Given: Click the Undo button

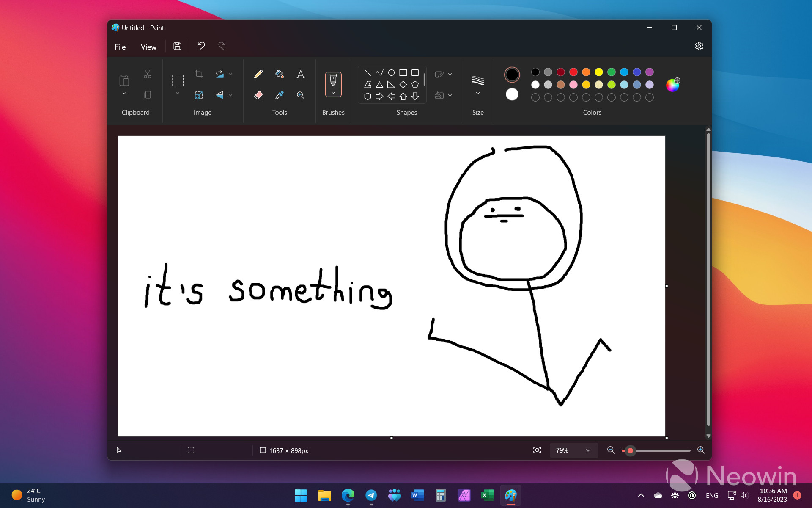Looking at the screenshot, I should pyautogui.click(x=201, y=46).
